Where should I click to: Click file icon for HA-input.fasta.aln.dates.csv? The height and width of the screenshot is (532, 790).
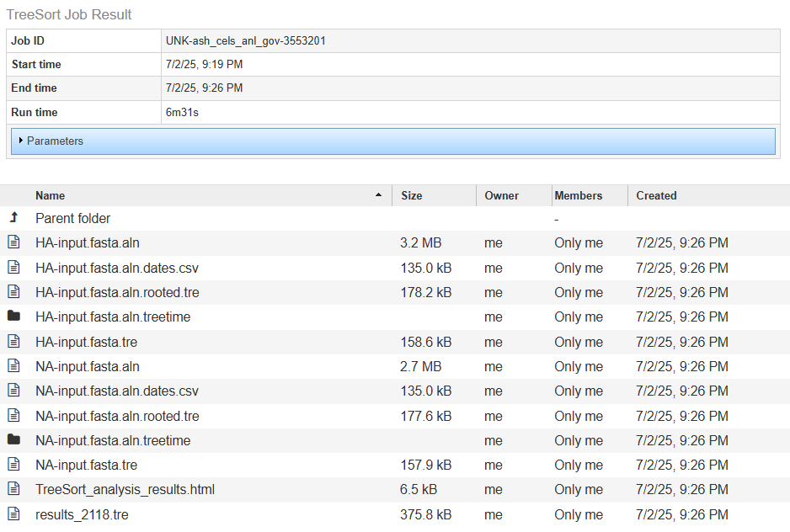point(13,267)
